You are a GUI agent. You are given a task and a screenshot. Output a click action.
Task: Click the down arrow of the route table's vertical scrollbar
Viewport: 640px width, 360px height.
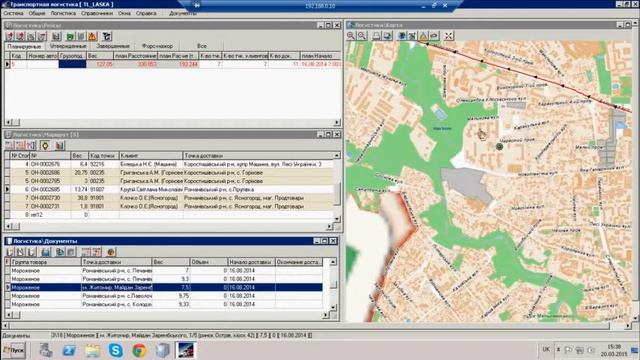coord(337,219)
